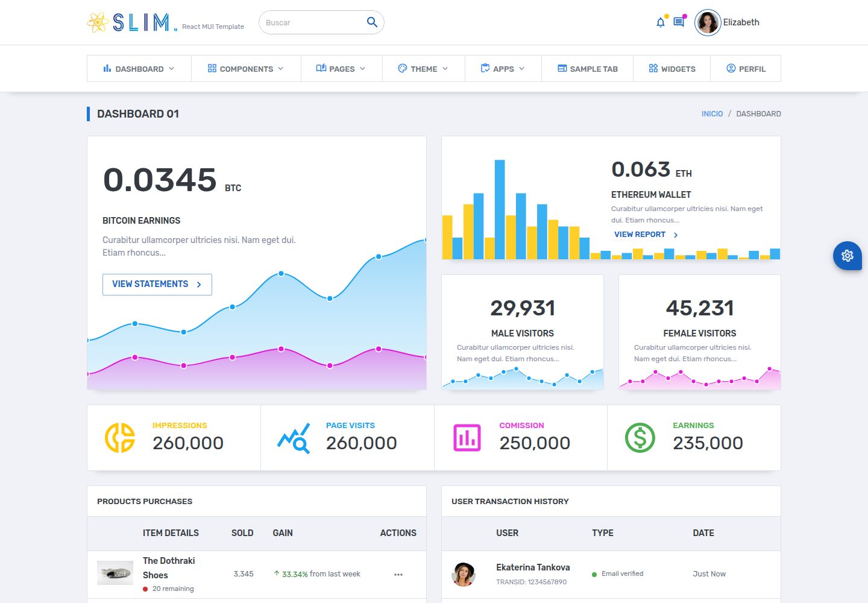Open actions menu for Dothraki Shoes
The width and height of the screenshot is (868, 603).
pyautogui.click(x=398, y=575)
